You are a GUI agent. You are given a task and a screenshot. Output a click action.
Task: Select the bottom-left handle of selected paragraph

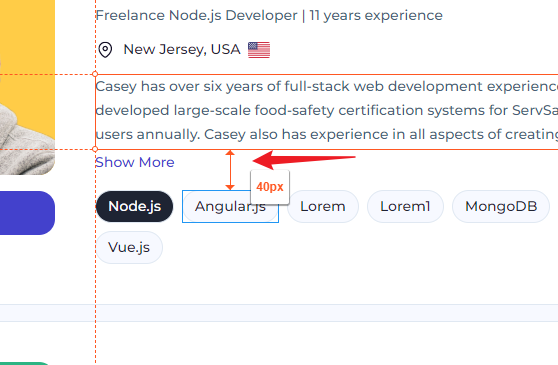95,149
